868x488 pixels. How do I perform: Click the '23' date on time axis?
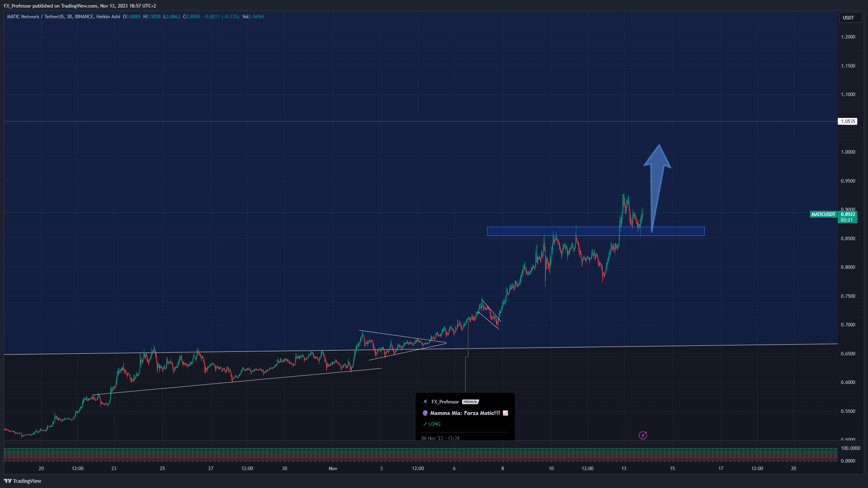[x=114, y=469]
